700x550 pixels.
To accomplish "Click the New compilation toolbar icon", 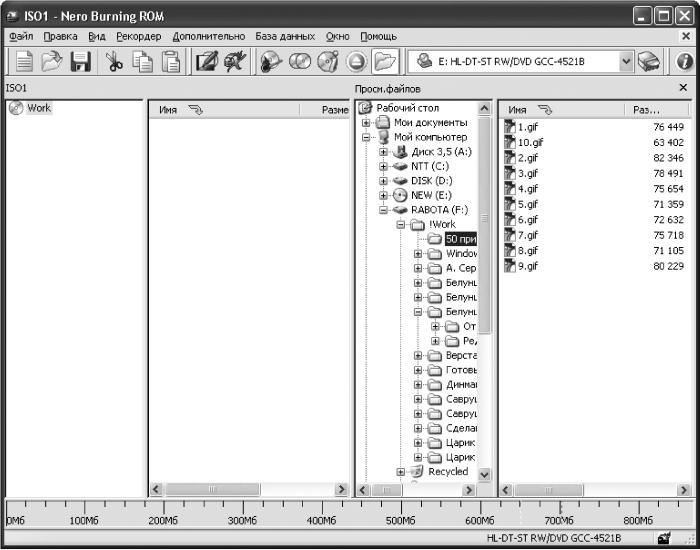I will [24, 62].
